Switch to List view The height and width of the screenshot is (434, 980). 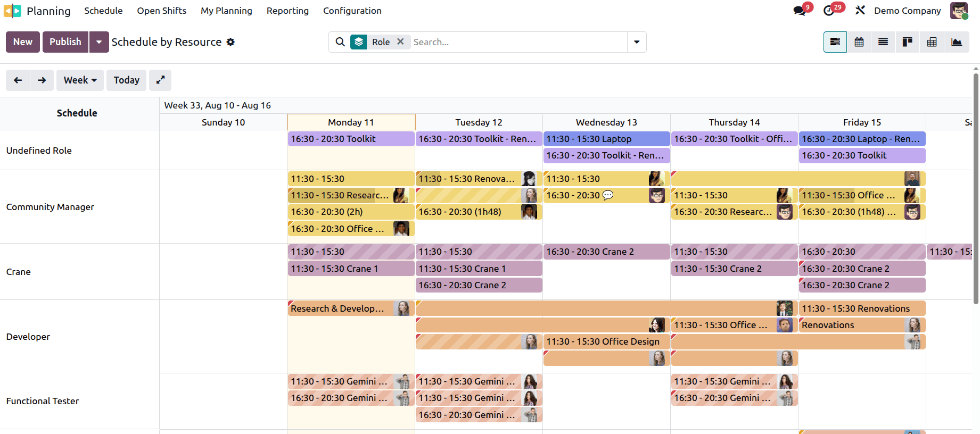point(883,42)
